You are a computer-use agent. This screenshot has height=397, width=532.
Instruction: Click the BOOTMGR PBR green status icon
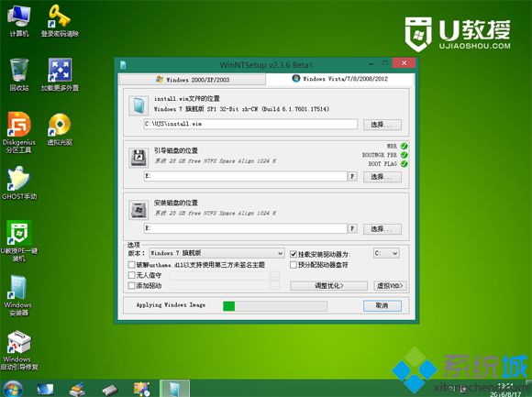coord(404,155)
